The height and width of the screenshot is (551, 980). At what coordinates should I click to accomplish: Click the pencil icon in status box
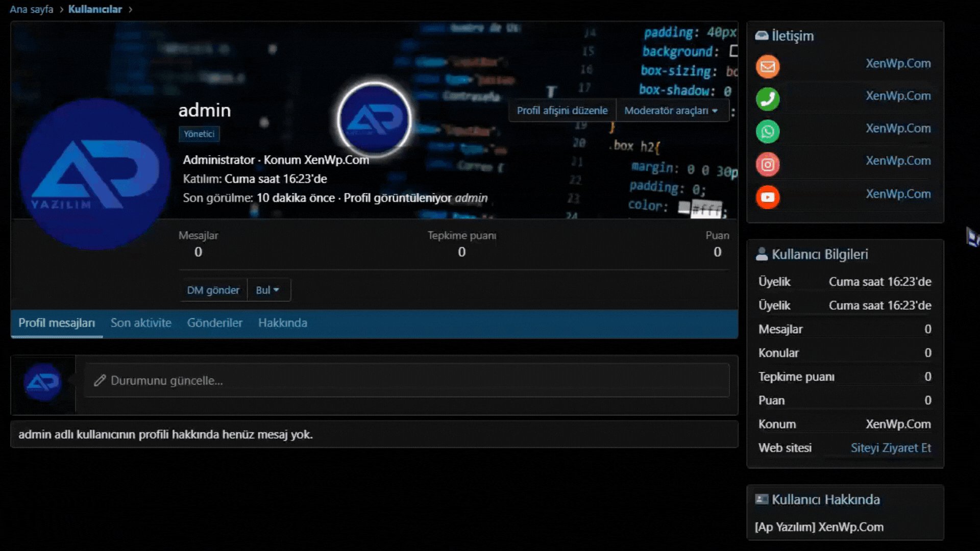click(100, 381)
